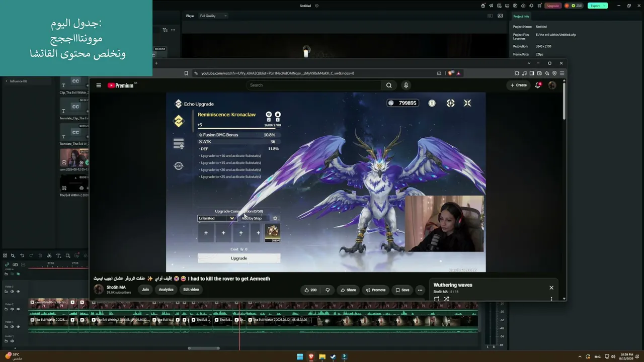644x362 pixels.
Task: Toggle visibility eye of Video 3 track
Action: [18, 292]
